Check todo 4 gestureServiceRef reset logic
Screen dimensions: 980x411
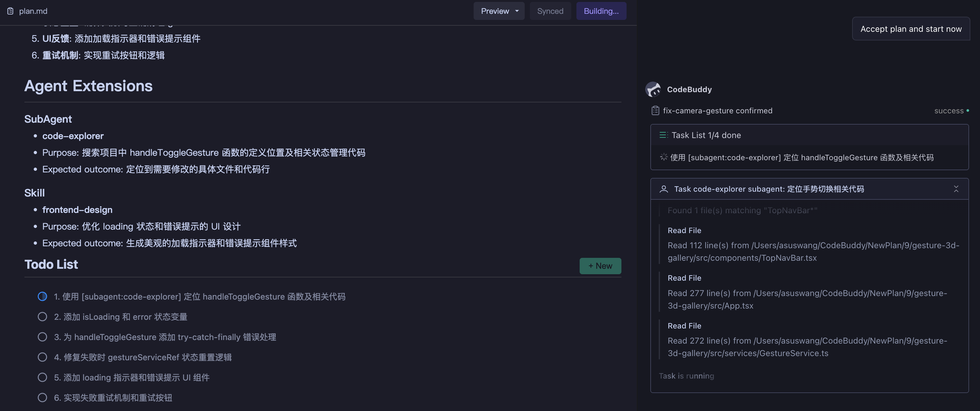tap(42, 357)
